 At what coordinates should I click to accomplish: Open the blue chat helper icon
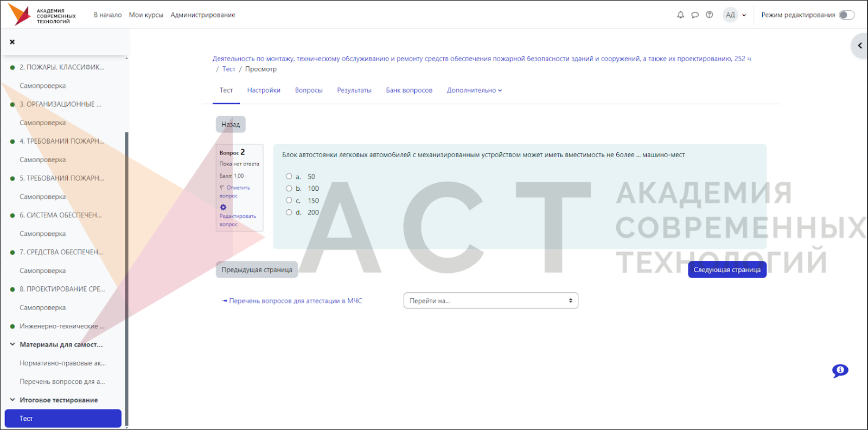840,371
